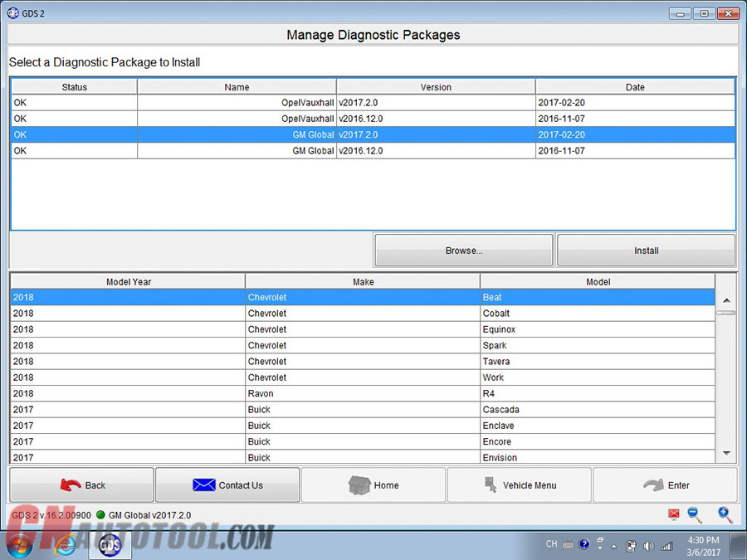The image size is (747, 560).
Task: Click the vehicle list scrollbar thumb
Action: click(726, 313)
